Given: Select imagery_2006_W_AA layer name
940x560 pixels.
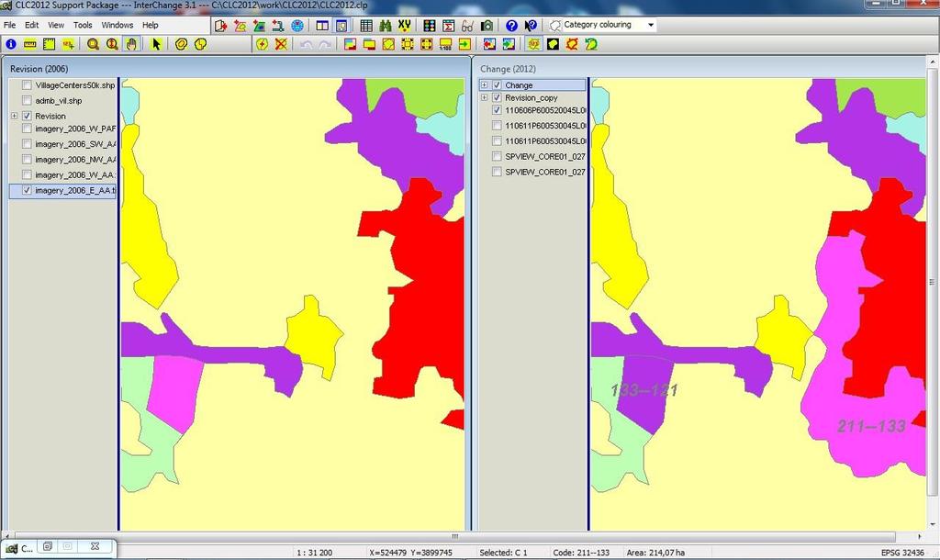Looking at the screenshot, I should click(75, 174).
